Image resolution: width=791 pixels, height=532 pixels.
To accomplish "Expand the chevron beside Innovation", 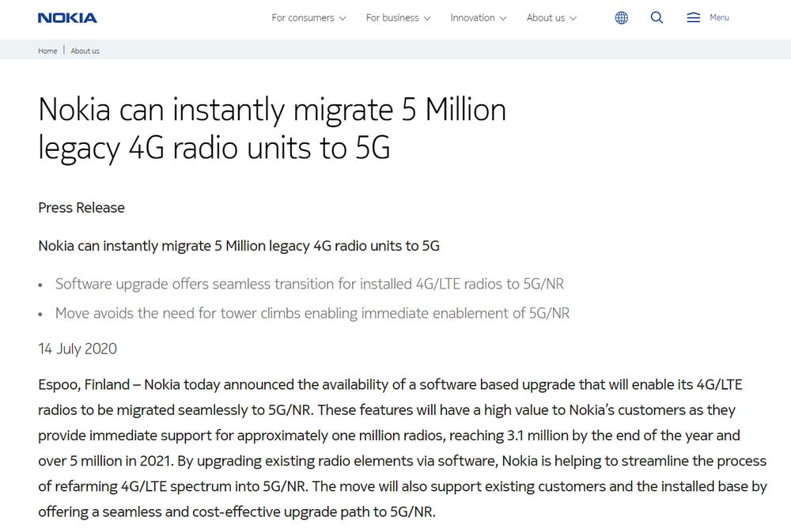I will point(503,19).
